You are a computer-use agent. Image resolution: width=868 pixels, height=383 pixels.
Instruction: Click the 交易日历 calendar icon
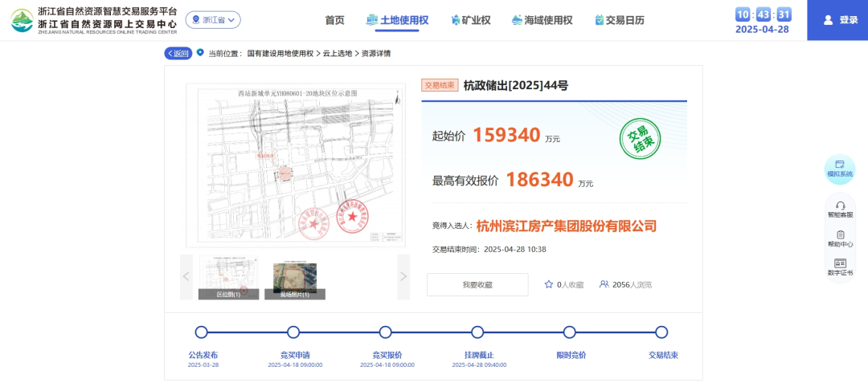coord(599,20)
